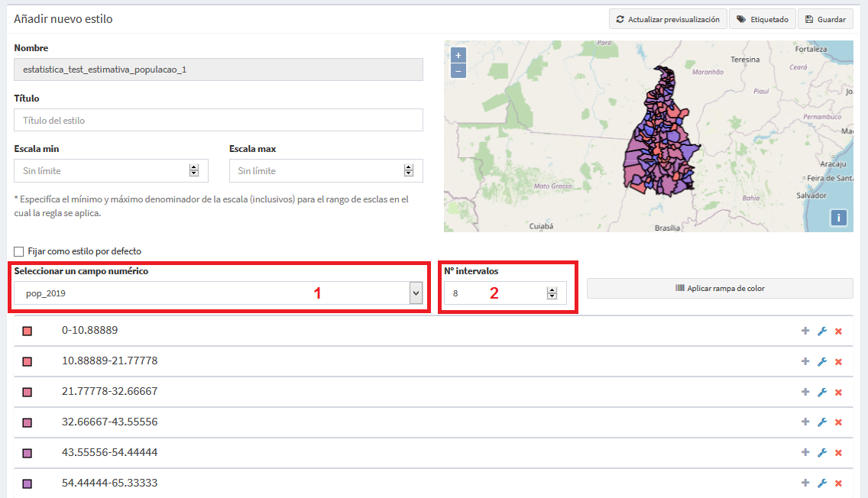Add rule after 0-10.88889 interval
Viewport: 868px width, 498px height.
click(805, 331)
